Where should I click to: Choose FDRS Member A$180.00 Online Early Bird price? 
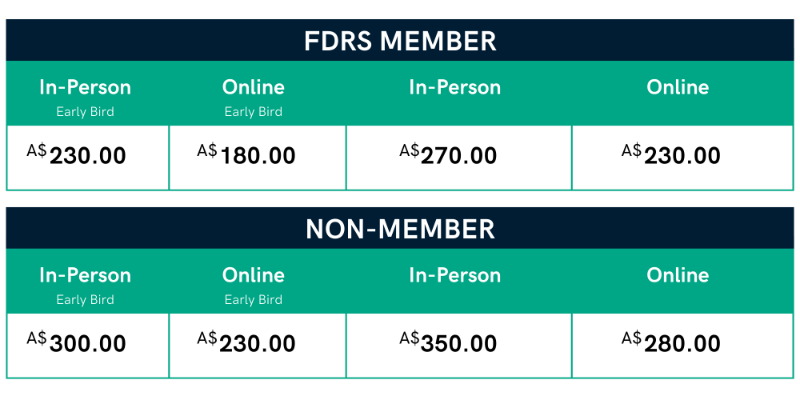(x=246, y=154)
